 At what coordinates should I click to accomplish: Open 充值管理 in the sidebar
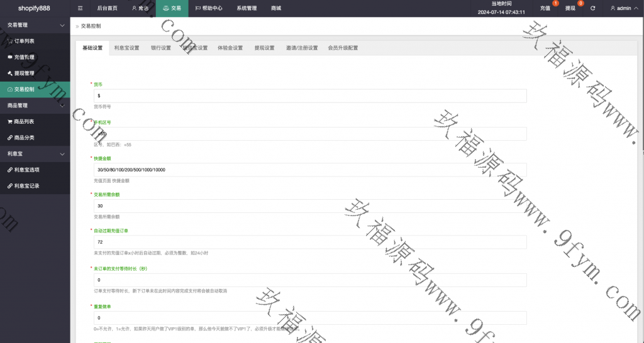24,57
